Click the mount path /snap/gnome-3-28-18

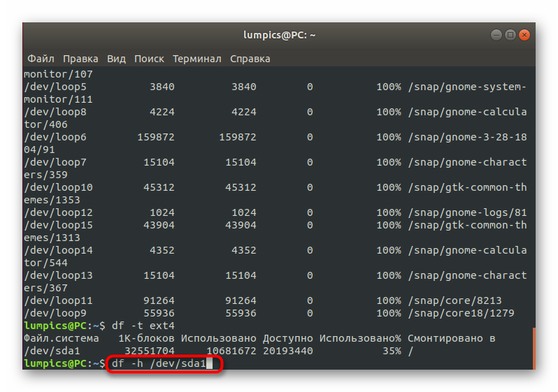[x=467, y=138]
